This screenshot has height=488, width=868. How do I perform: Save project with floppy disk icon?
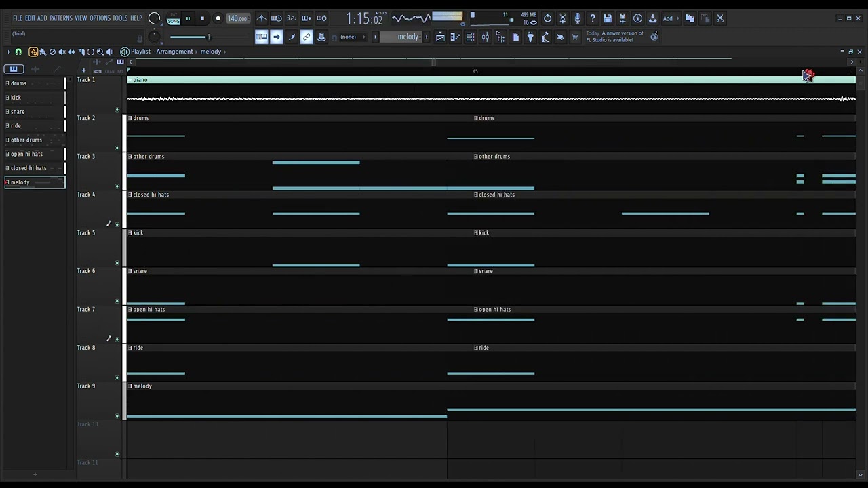click(608, 18)
